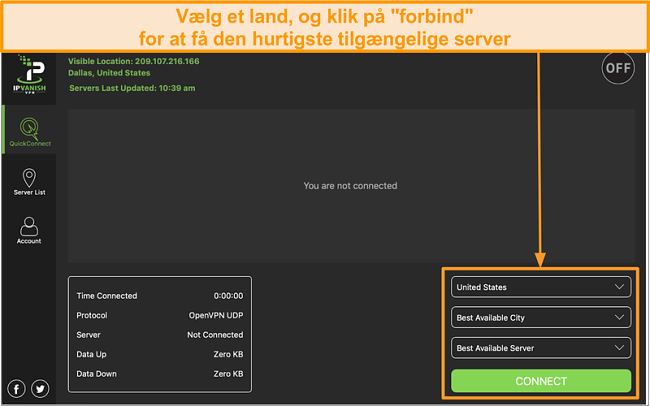Click the Server Not Connected value

coord(215,335)
